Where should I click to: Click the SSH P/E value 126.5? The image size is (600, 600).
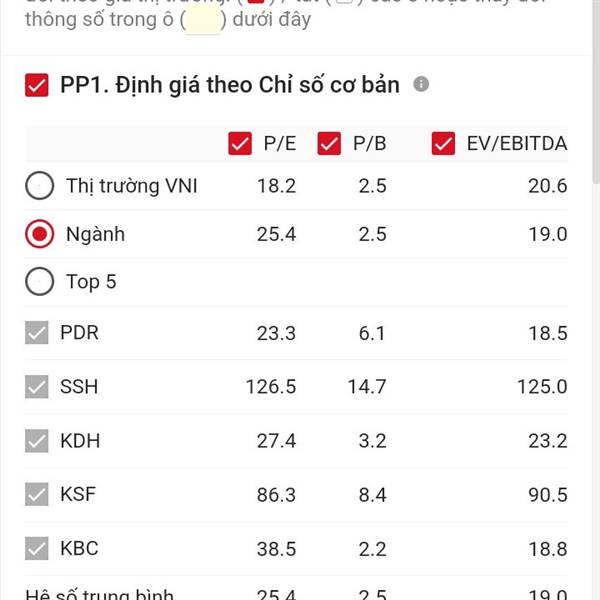pyautogui.click(x=271, y=386)
